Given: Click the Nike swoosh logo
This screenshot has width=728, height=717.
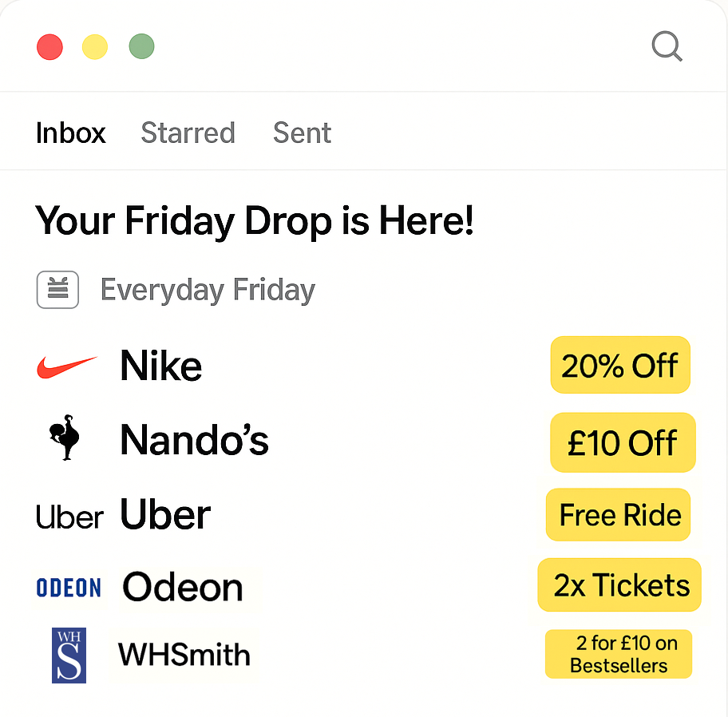Looking at the screenshot, I should [x=67, y=366].
